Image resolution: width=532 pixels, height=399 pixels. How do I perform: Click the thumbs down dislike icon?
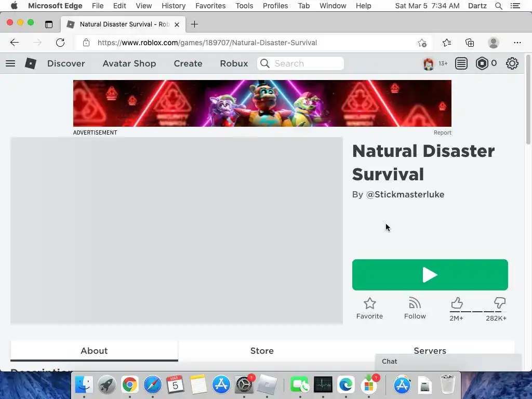click(x=500, y=303)
